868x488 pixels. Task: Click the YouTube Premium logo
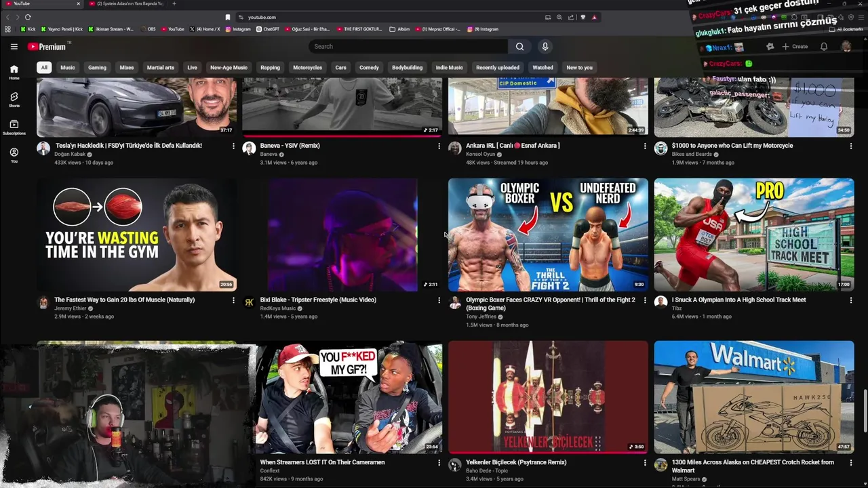[x=47, y=47]
